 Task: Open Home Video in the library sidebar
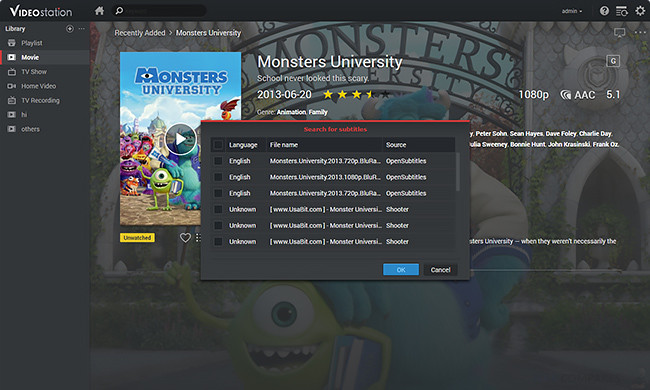point(39,86)
